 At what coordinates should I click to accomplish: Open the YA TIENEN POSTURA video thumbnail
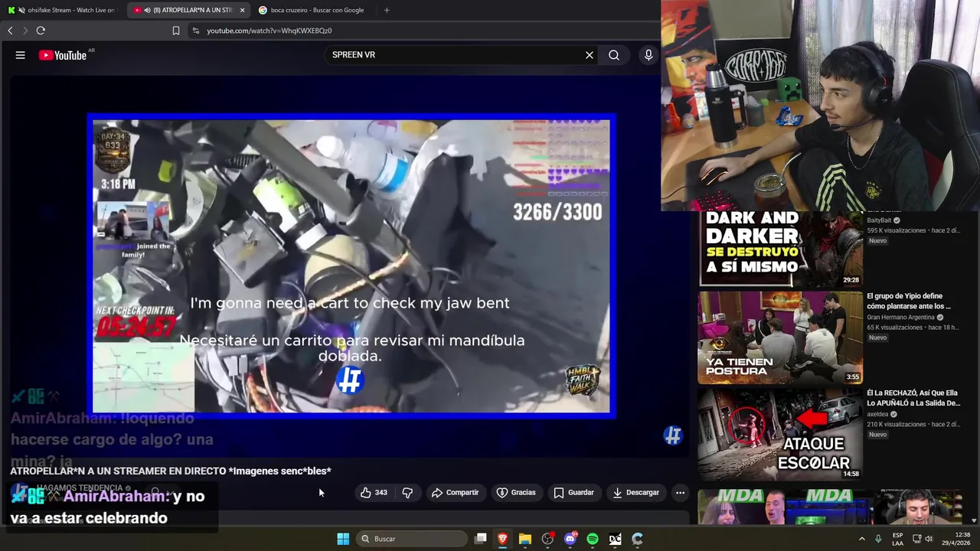click(x=780, y=337)
